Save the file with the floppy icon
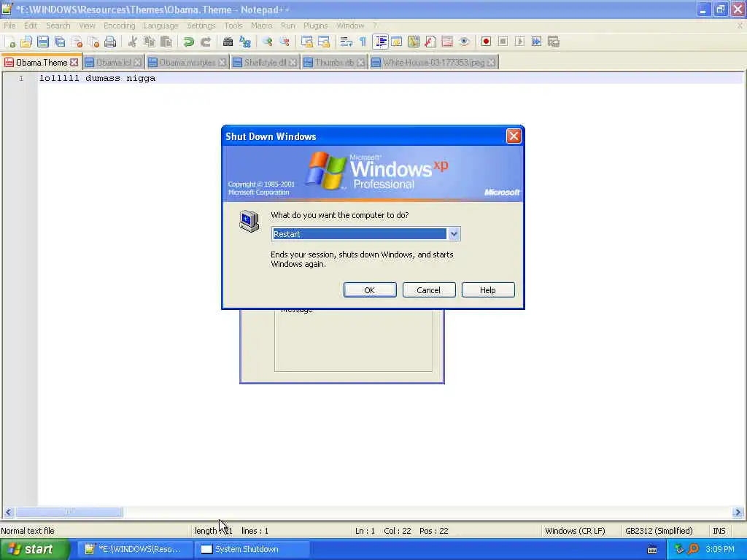 point(43,42)
